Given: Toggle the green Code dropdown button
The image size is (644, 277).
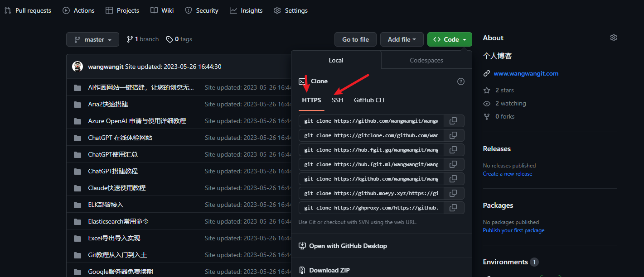Looking at the screenshot, I should click(449, 39).
